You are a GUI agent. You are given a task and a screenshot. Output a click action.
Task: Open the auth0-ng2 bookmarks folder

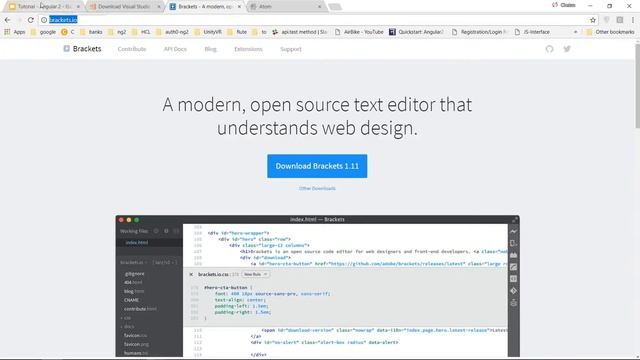coord(172,32)
